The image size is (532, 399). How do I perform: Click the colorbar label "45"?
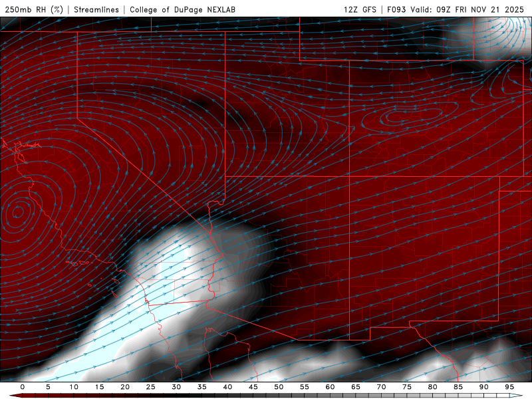[x=253, y=387]
